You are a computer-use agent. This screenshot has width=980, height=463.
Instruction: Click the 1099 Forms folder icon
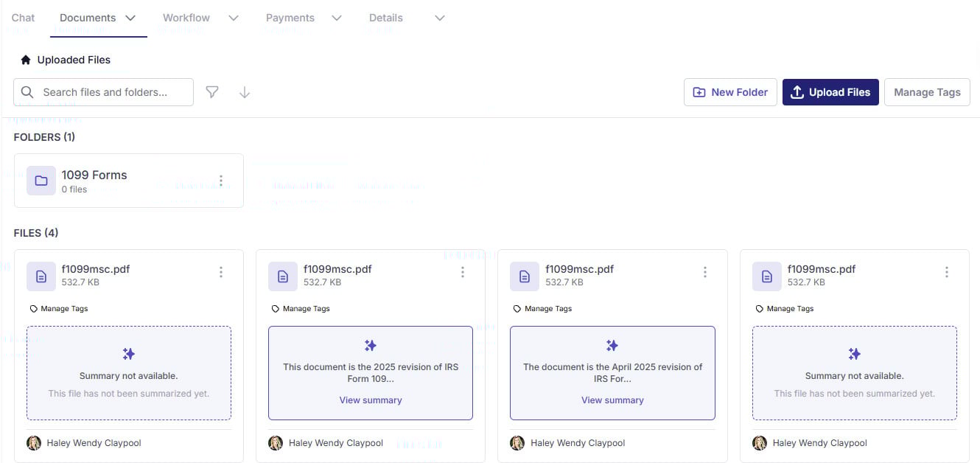click(x=41, y=181)
